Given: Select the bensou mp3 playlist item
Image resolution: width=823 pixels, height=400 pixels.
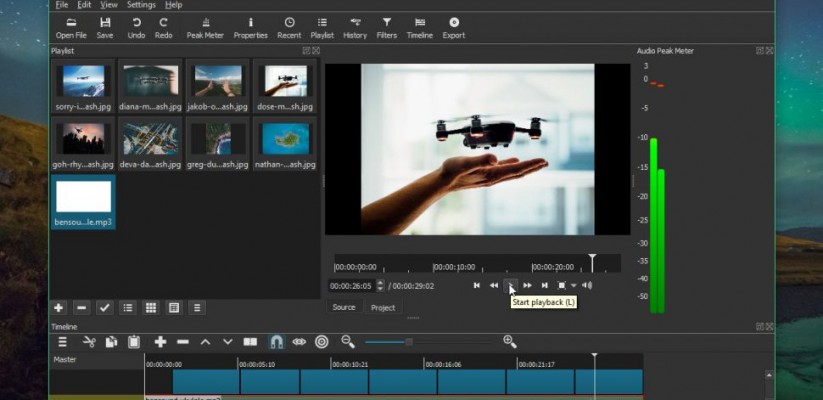Looking at the screenshot, I should (x=83, y=202).
